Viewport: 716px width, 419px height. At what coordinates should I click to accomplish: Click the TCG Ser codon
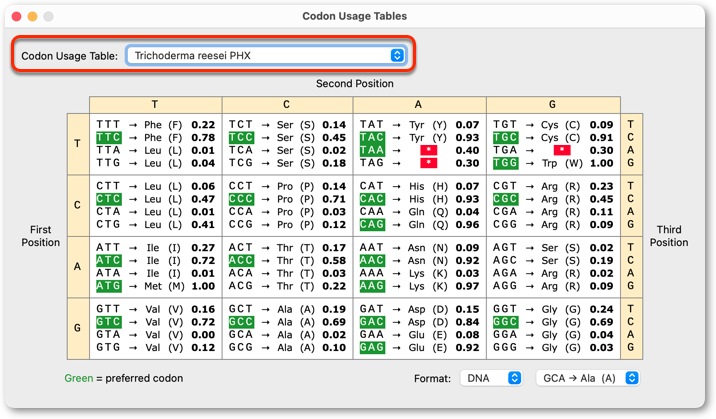241,163
